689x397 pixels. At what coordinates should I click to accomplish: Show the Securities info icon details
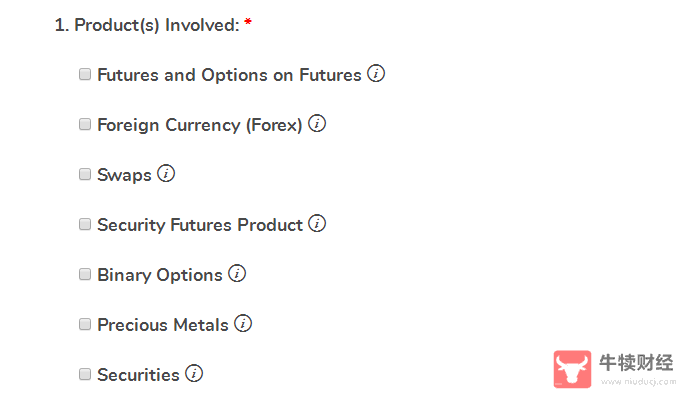(194, 373)
